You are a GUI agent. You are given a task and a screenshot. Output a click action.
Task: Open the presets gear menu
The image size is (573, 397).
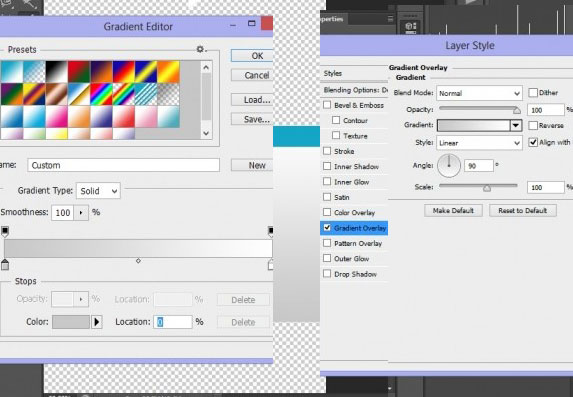click(201, 49)
